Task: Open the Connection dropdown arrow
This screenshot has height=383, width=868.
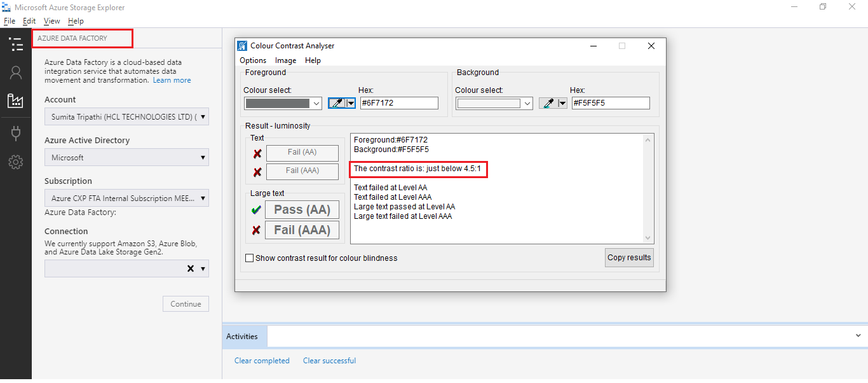Action: click(x=203, y=268)
